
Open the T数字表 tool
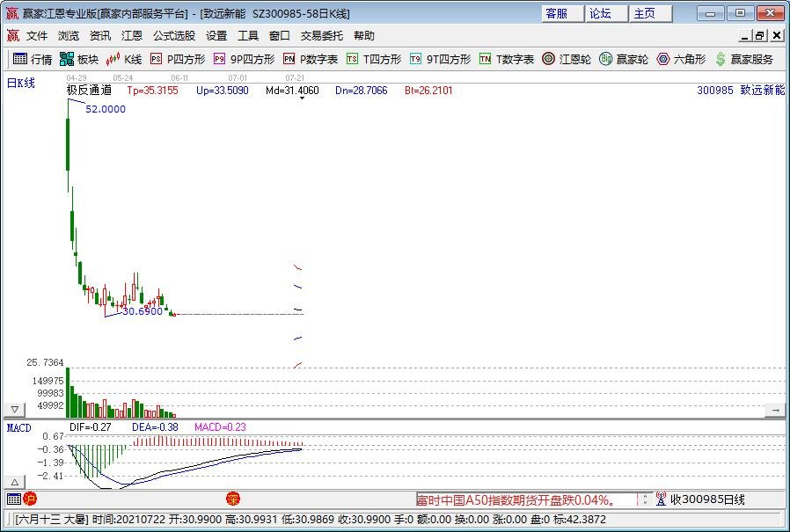click(507, 60)
